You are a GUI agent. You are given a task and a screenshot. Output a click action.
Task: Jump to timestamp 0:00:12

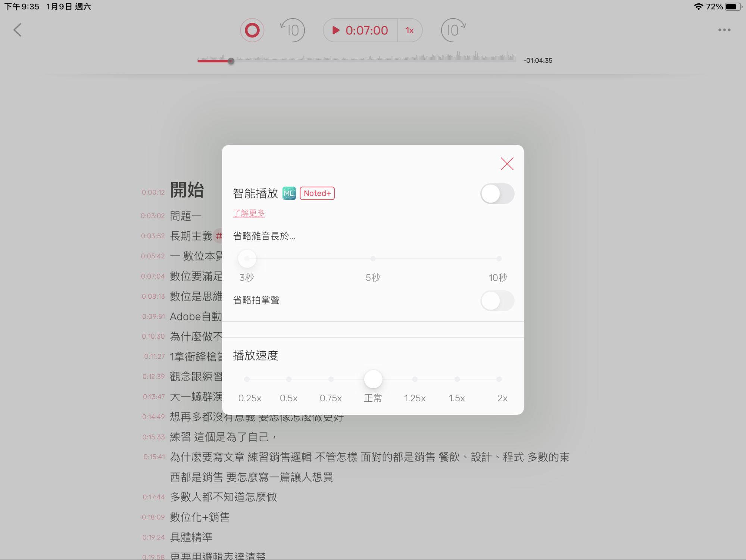pyautogui.click(x=153, y=193)
